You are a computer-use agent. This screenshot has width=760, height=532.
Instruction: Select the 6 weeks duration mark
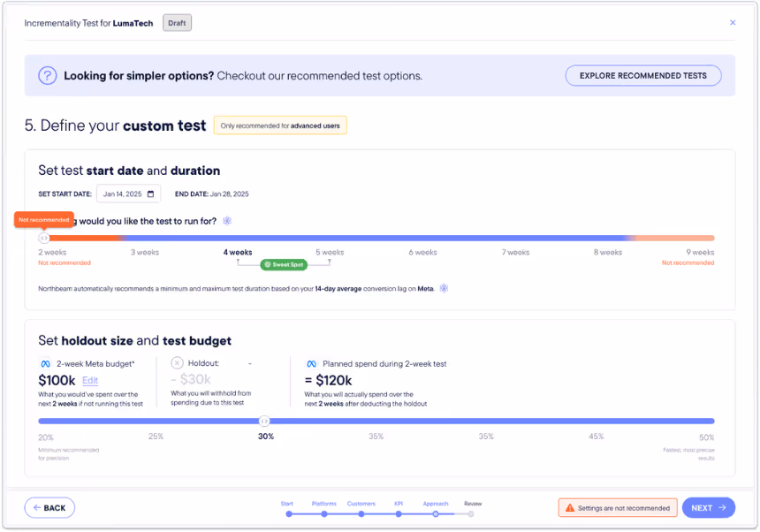(x=422, y=253)
